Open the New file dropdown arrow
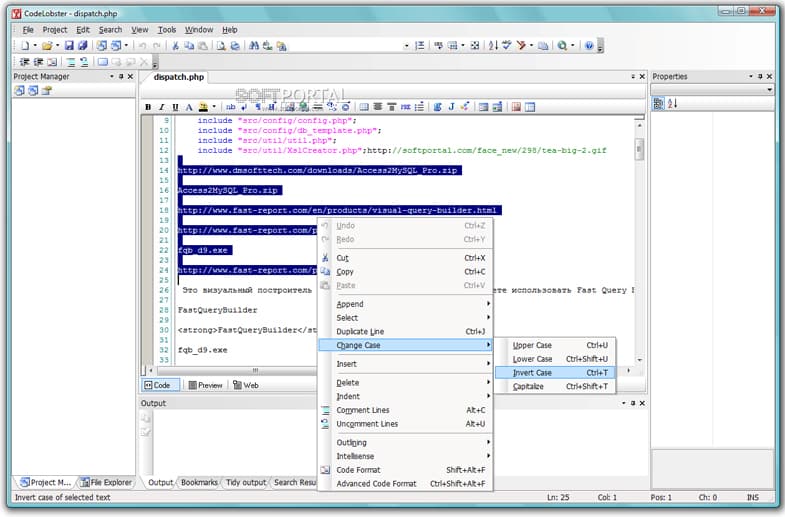Image resolution: width=785 pixels, height=517 pixels. (35, 46)
